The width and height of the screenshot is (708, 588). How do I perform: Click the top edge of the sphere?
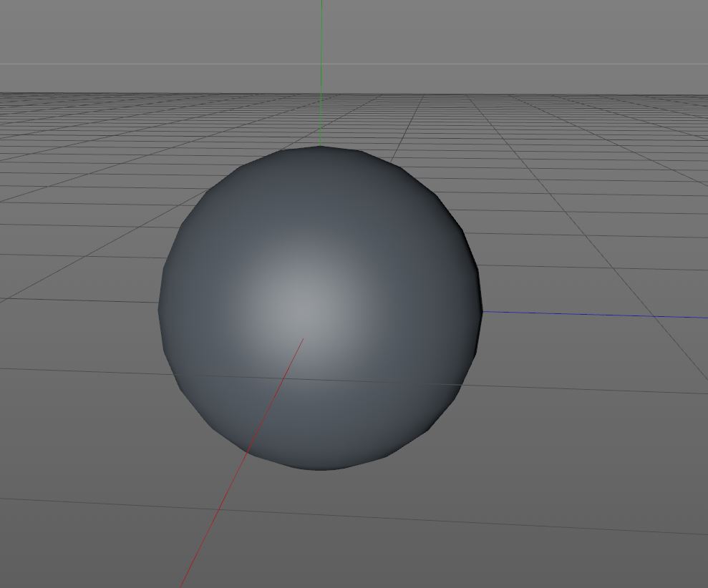point(320,148)
